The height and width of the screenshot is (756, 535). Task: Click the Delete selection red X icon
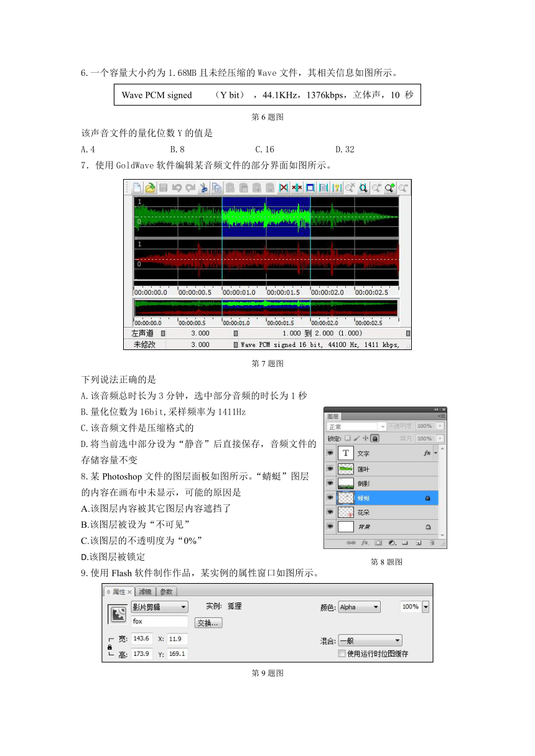[x=284, y=187]
